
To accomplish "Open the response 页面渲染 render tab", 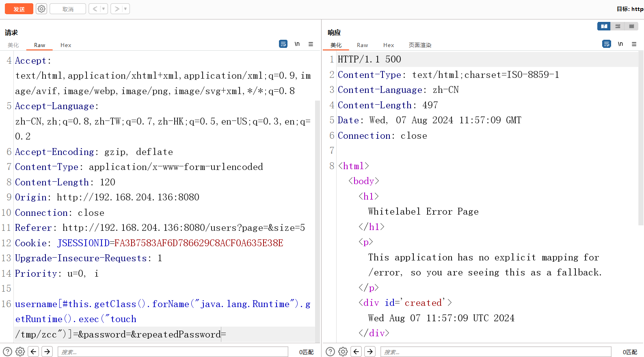I will [x=420, y=45].
